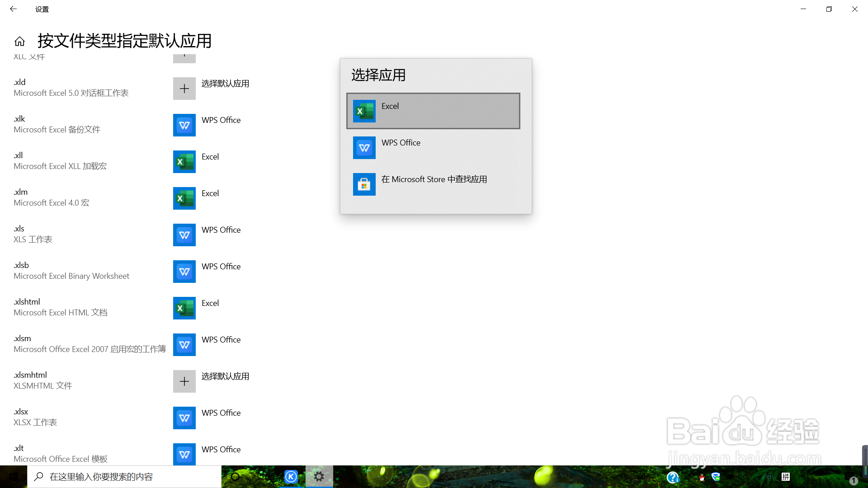Click the QQ penguin tray icon
The height and width of the screenshot is (488, 868).
702,477
